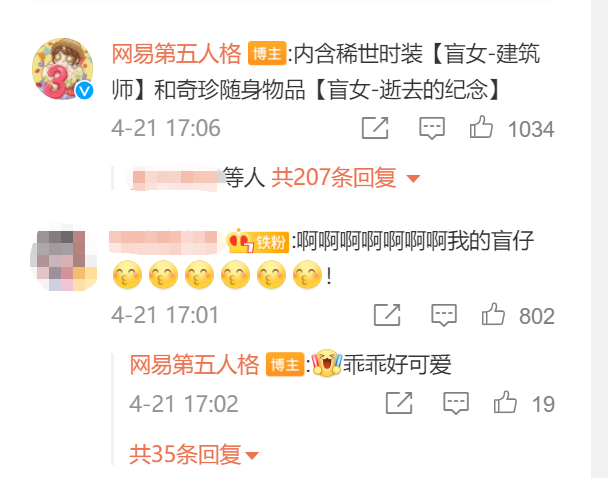Share the 4-21 17:02 reply
This screenshot has width=608, height=478.
(399, 403)
